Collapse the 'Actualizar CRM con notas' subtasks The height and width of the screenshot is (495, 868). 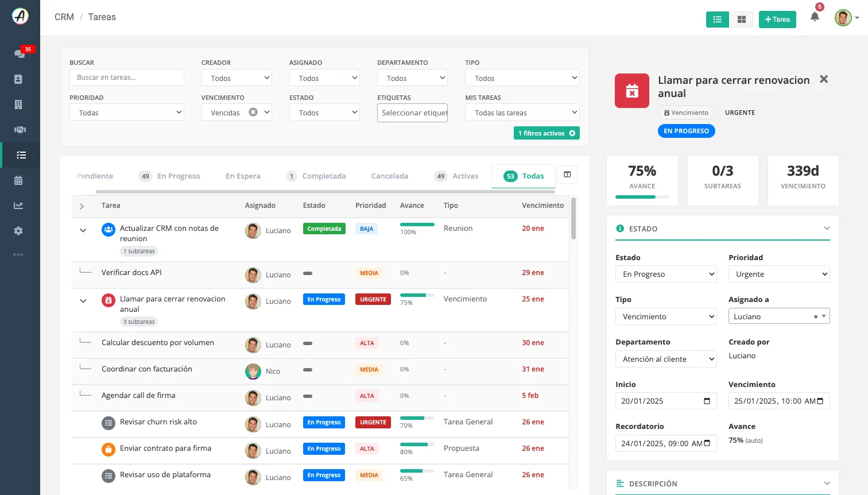pyautogui.click(x=83, y=230)
